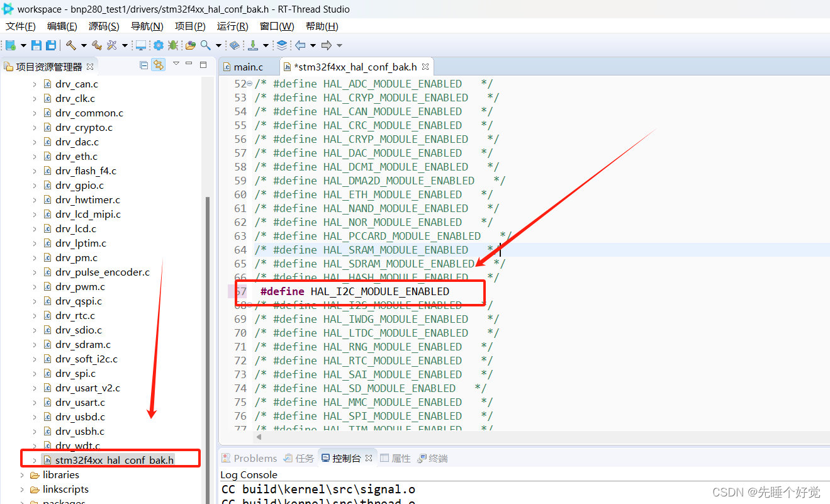Minimize the project explorer panel

point(189,64)
